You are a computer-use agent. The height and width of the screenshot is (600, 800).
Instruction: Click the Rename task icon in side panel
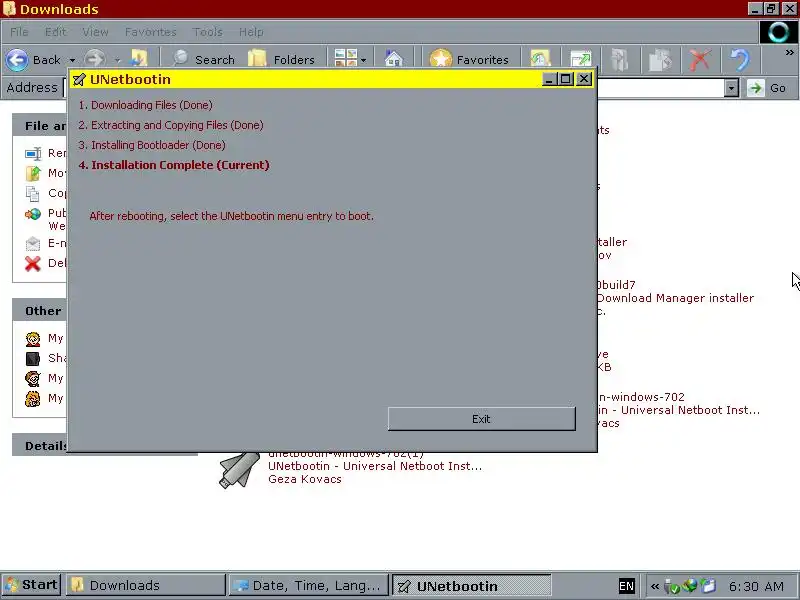[33, 153]
